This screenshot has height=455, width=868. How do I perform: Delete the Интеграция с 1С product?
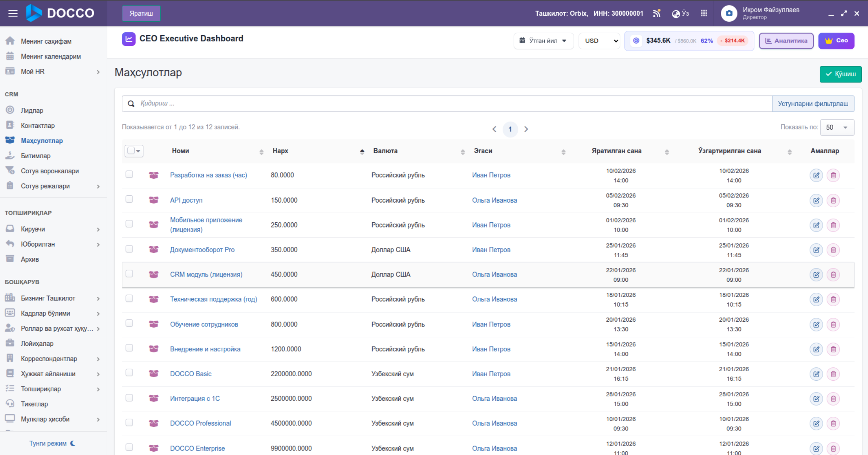click(x=833, y=399)
